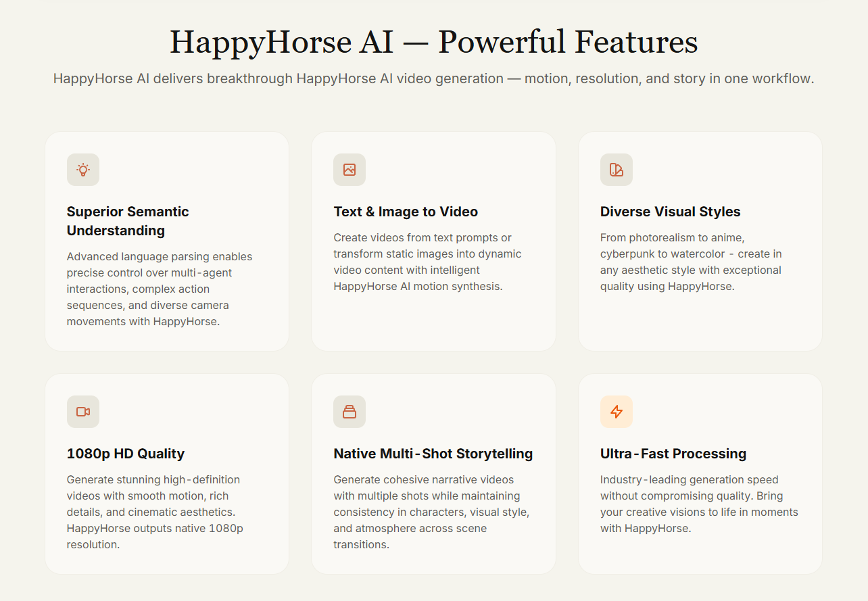Click the lightning bolt icon on Ultra-Fast Processing
This screenshot has width=868, height=601.
617,411
